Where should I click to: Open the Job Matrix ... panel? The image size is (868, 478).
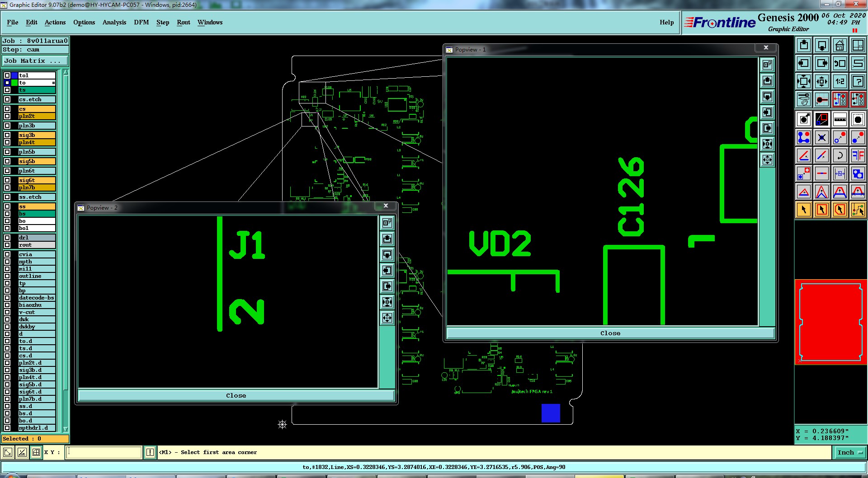[x=35, y=61]
